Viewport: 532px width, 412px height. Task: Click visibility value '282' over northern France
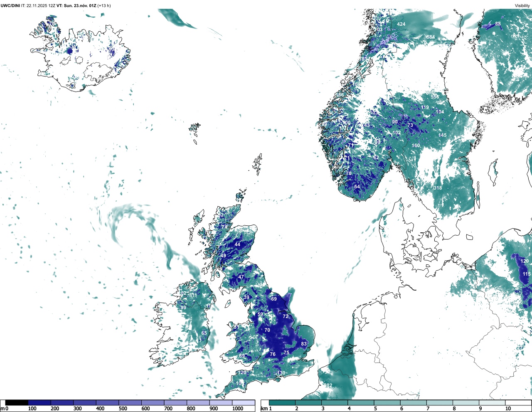(328, 385)
